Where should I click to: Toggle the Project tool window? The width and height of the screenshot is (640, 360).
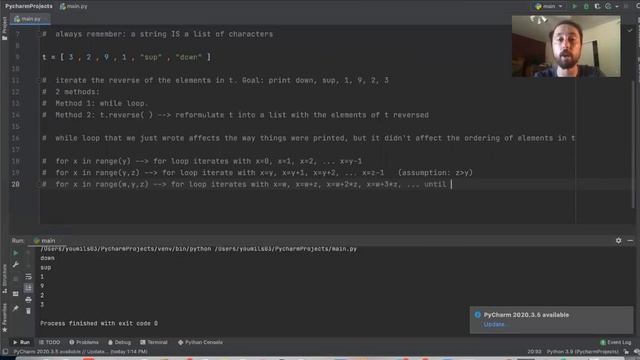point(4,28)
